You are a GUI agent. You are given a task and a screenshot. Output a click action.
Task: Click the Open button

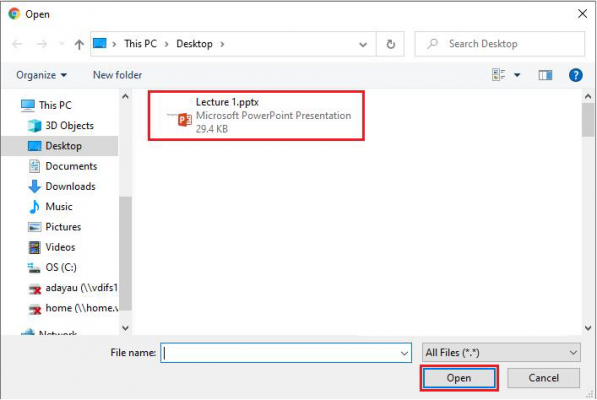[459, 378]
